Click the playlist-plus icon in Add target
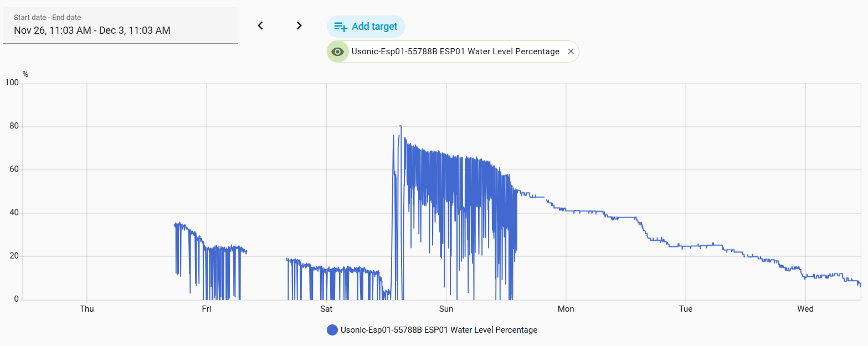 point(341,27)
